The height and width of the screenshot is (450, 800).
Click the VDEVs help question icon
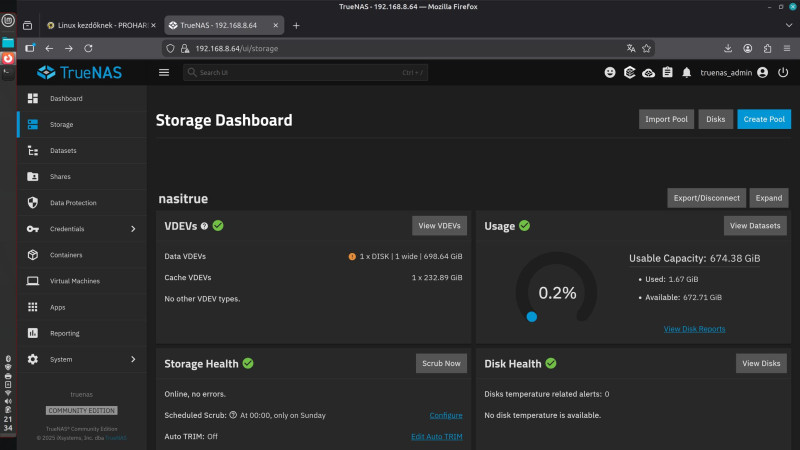pyautogui.click(x=204, y=226)
